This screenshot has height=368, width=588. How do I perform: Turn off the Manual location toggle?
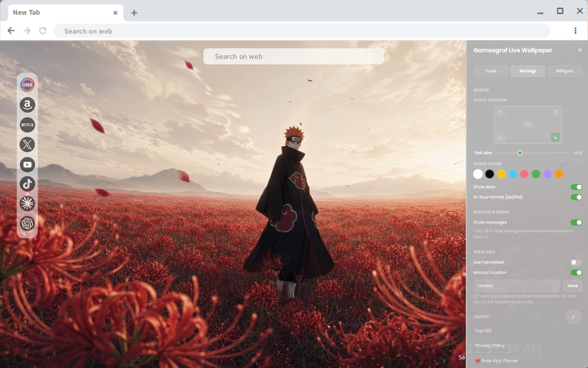pyautogui.click(x=577, y=273)
